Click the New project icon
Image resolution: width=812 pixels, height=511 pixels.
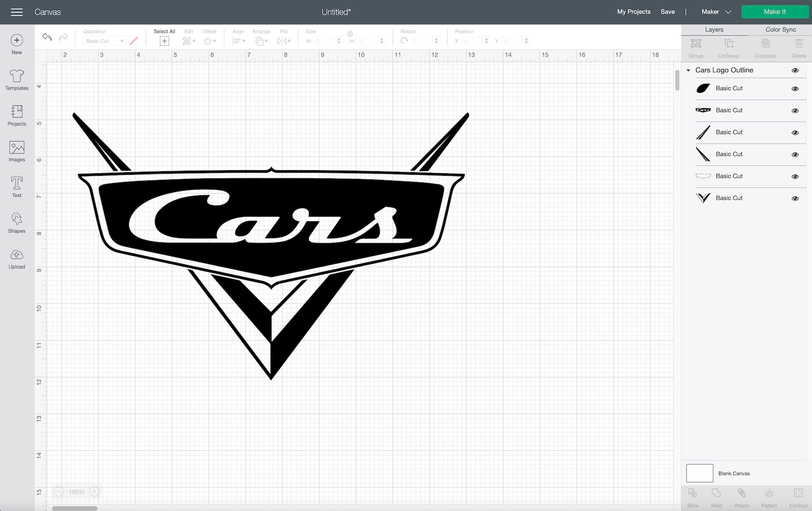(17, 40)
